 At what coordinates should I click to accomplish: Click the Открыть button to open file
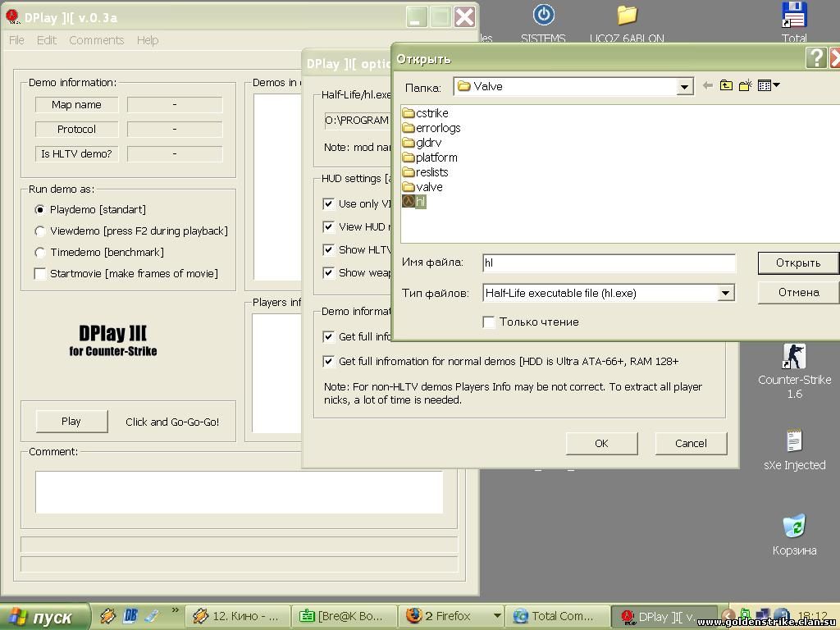coord(798,263)
